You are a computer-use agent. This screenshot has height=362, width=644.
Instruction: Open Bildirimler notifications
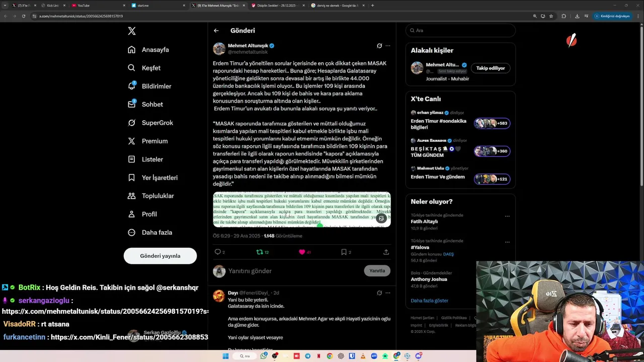(150, 86)
